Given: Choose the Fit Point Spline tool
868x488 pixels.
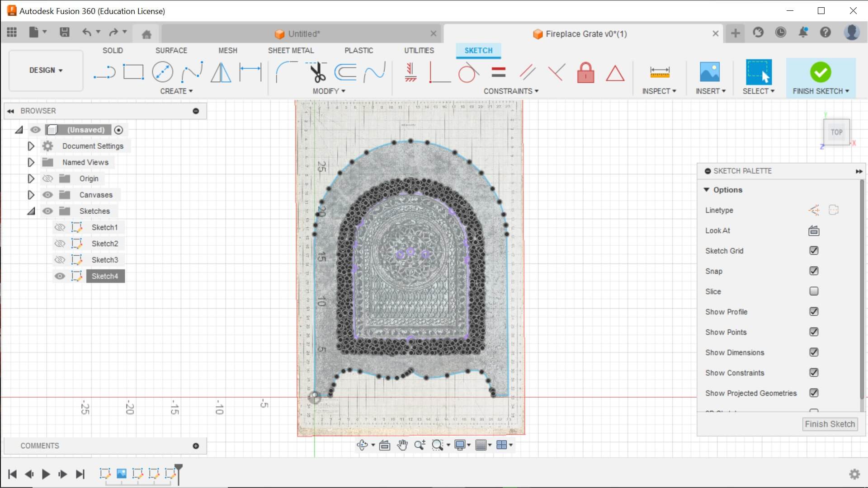Looking at the screenshot, I should (x=192, y=72).
